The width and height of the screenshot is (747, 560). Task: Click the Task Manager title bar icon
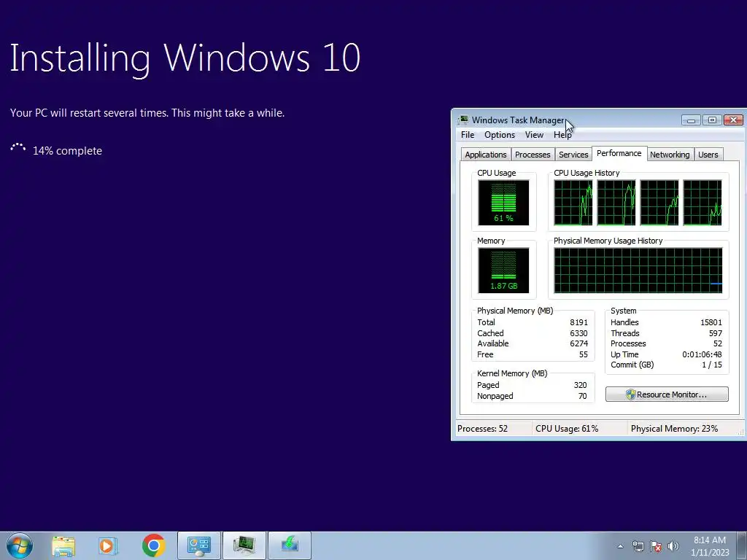click(x=463, y=120)
